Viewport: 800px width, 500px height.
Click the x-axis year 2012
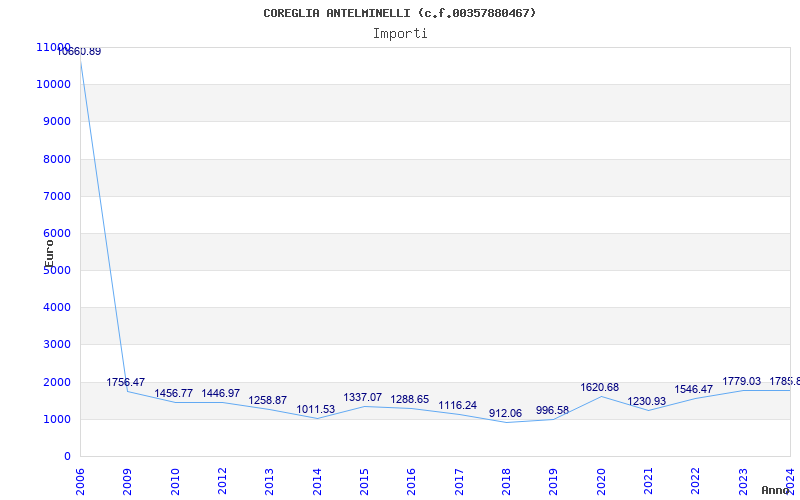coord(222,482)
